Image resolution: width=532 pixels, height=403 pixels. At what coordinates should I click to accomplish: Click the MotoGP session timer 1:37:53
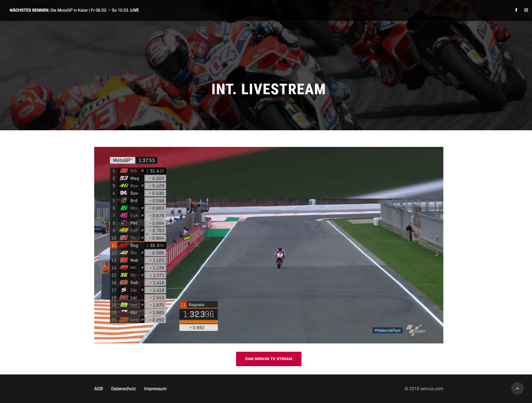coord(146,160)
